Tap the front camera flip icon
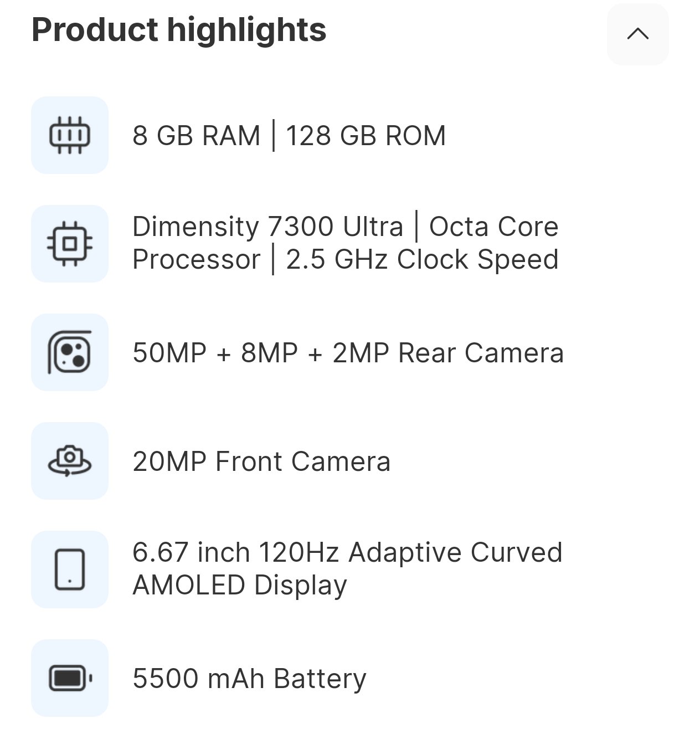This screenshot has width=700, height=744. (x=70, y=461)
